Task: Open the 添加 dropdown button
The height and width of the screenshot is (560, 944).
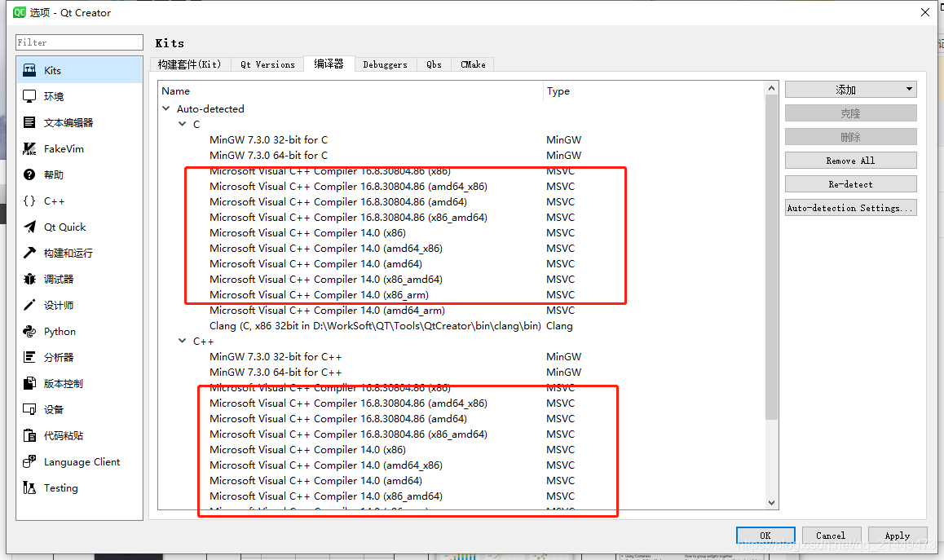Action: (851, 90)
